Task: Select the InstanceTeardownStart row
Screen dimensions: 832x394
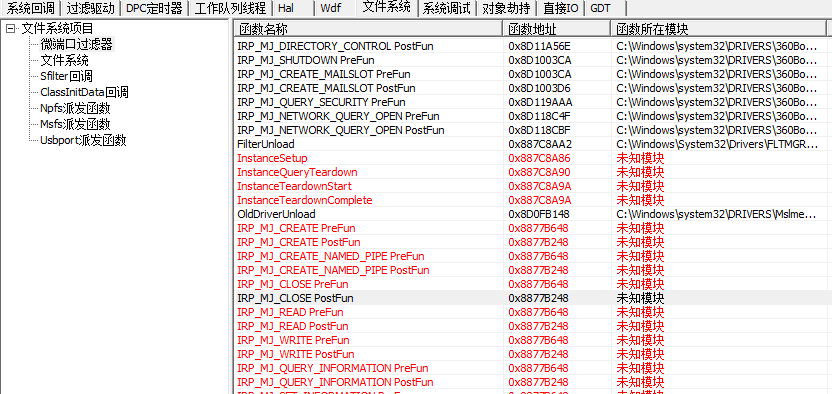Action: pos(530,186)
